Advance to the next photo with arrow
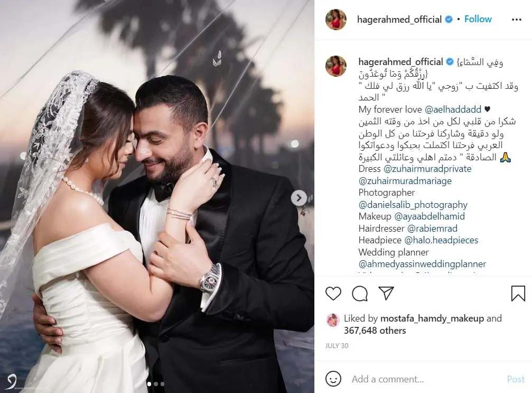This screenshot has height=393, width=532. click(298, 198)
